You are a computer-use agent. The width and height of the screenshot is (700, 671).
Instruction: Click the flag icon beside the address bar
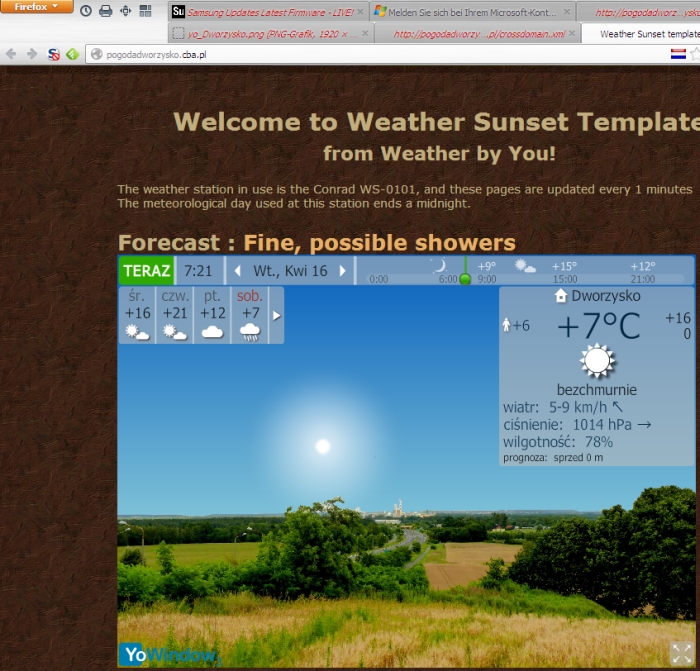click(x=677, y=54)
